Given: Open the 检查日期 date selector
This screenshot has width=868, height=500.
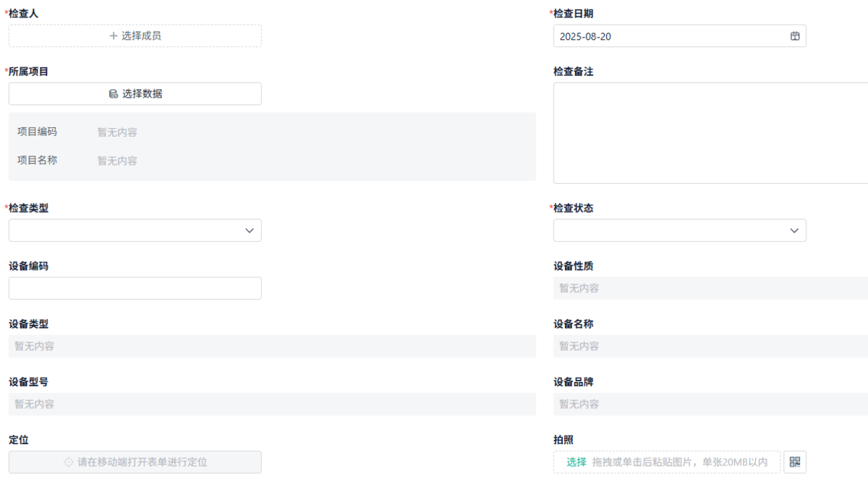Looking at the screenshot, I should (x=679, y=35).
